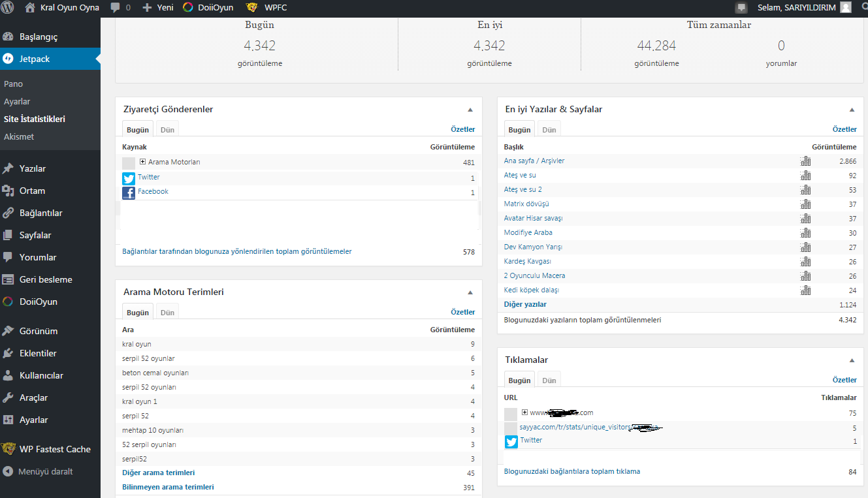Click the Facebook icon in referrers list
Image resolution: width=868 pixels, height=498 pixels.
click(129, 193)
